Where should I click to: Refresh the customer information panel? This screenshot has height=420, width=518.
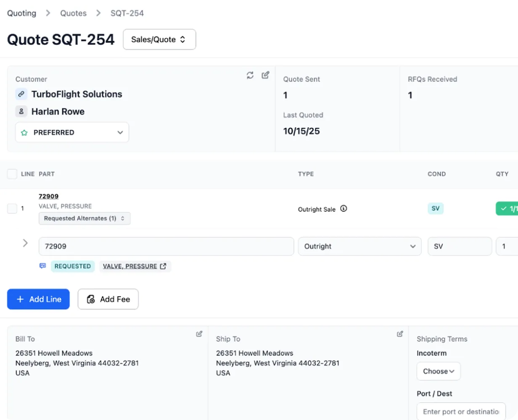[x=250, y=75]
